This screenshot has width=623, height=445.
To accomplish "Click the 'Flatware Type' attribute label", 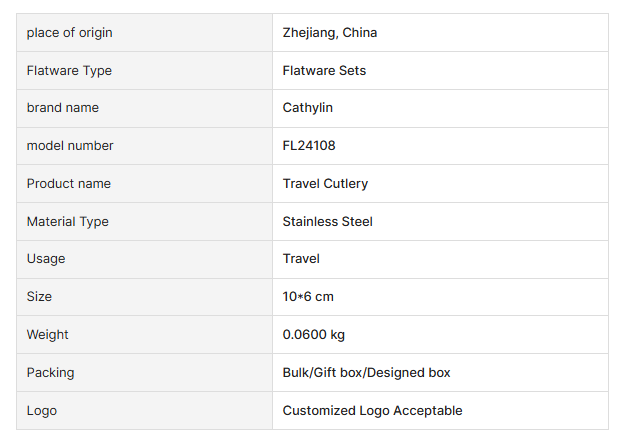I will click(x=69, y=71).
